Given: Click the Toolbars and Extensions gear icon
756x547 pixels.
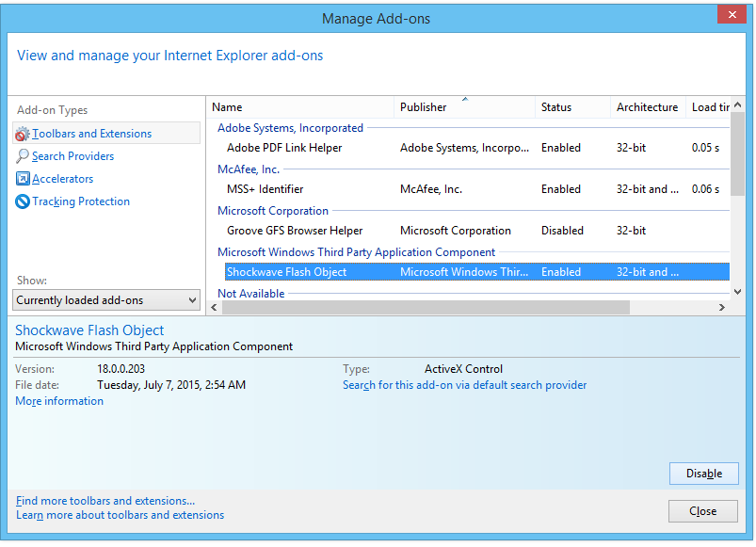Looking at the screenshot, I should pyautogui.click(x=23, y=134).
